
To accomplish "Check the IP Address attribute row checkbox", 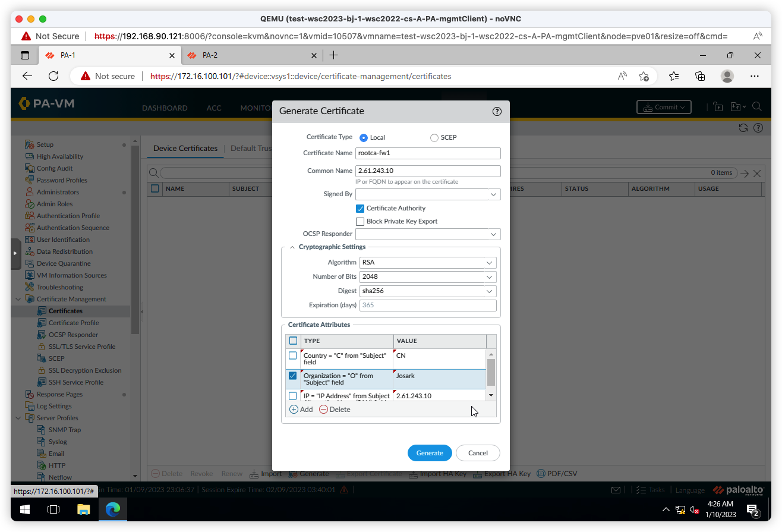I will click(292, 396).
